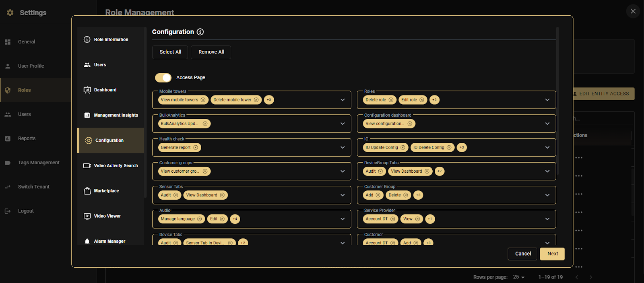The image size is (644, 283).
Task: Open the Service Provider dropdown
Action: pos(547,219)
